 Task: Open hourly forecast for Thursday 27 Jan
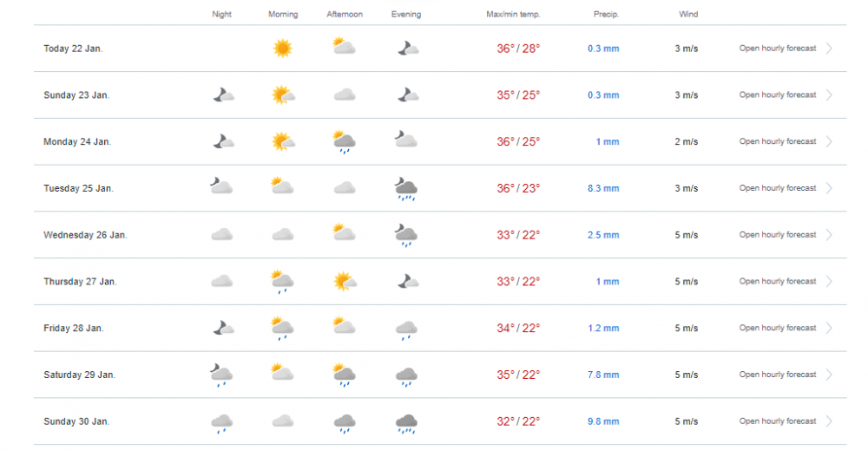pos(777,282)
